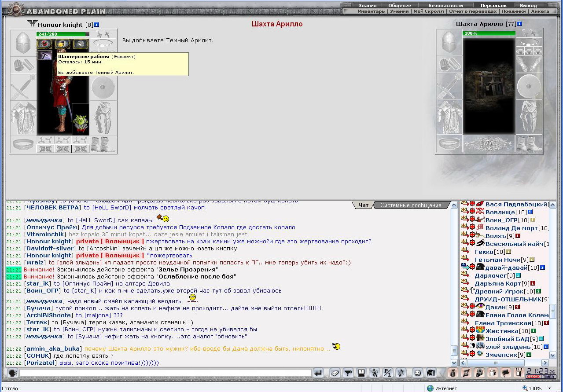Click helmet slot of Шахта Арилло panel

pos(449,42)
